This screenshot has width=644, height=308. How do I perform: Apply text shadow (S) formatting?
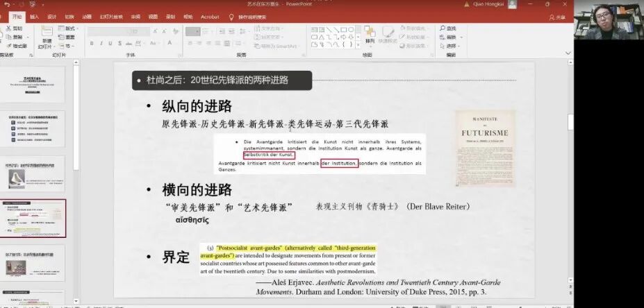click(119, 43)
